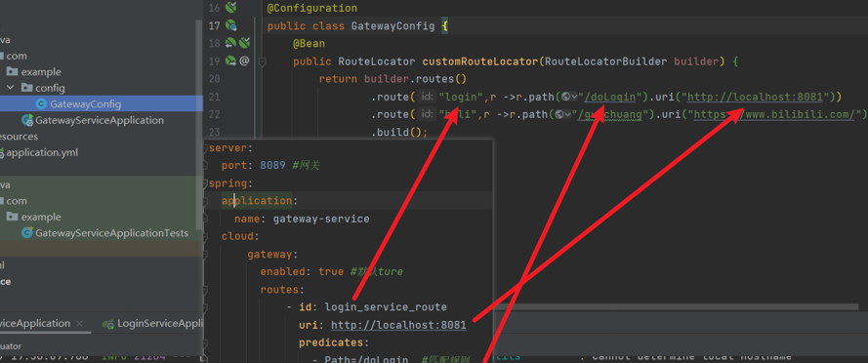Click the customRouteLocator method name

480,61
